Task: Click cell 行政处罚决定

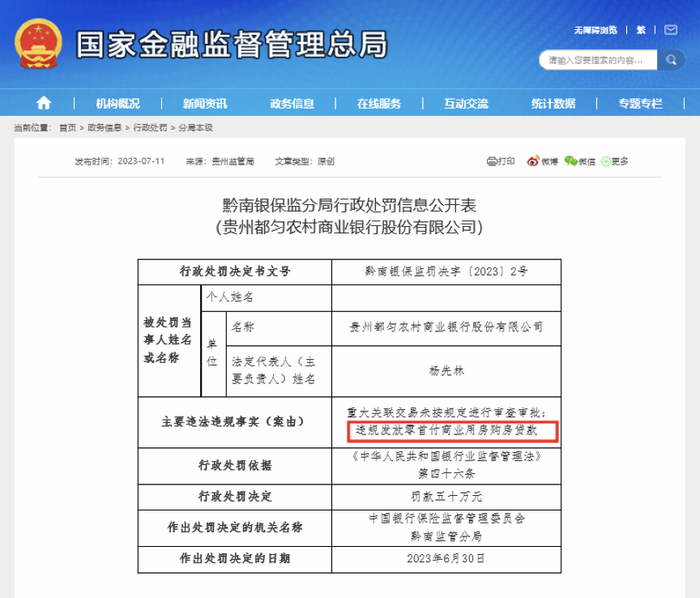Action: click(235, 497)
